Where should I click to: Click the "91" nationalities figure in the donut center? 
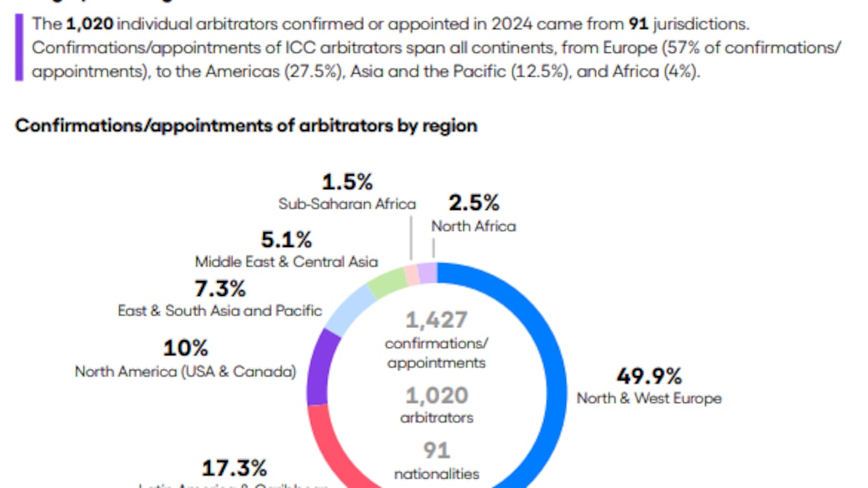pos(436,451)
